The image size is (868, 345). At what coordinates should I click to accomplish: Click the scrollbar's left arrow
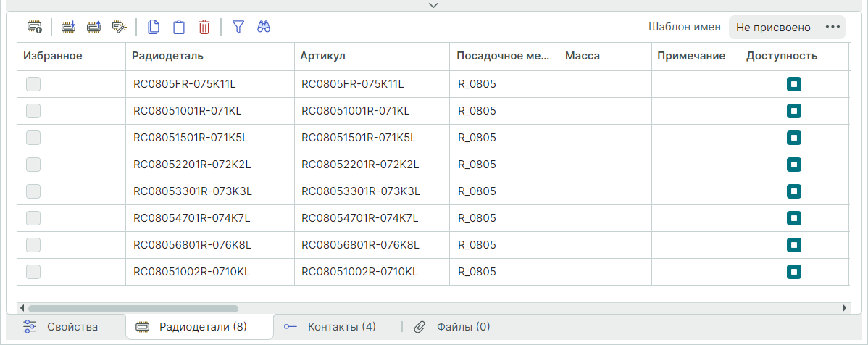point(22,308)
